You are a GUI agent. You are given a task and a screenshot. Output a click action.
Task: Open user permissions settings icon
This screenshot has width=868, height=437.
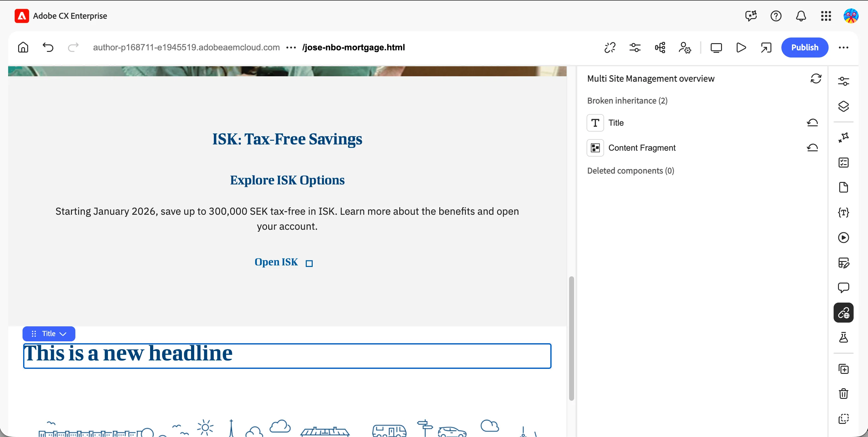(x=685, y=48)
